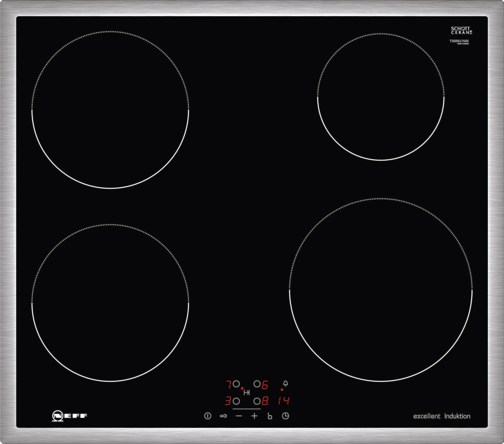Image resolution: width=504 pixels, height=444 pixels.
Task: Tap the SCHOTT CERAN logo
Action: [x=461, y=30]
